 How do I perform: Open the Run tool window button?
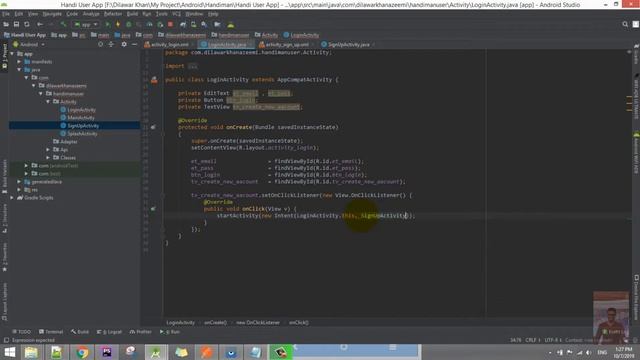[170, 332]
